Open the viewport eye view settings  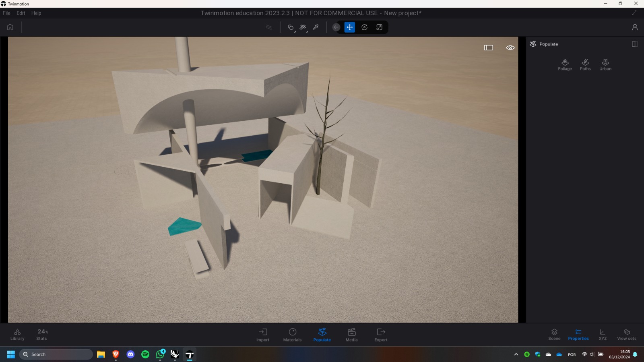click(x=510, y=48)
